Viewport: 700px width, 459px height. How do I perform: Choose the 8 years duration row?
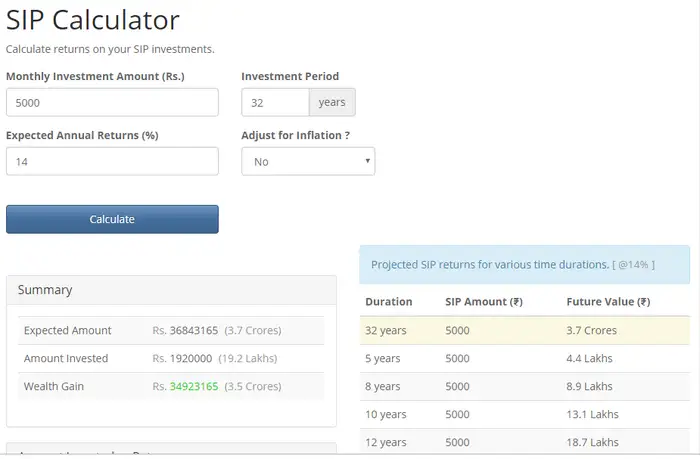[x=524, y=386]
